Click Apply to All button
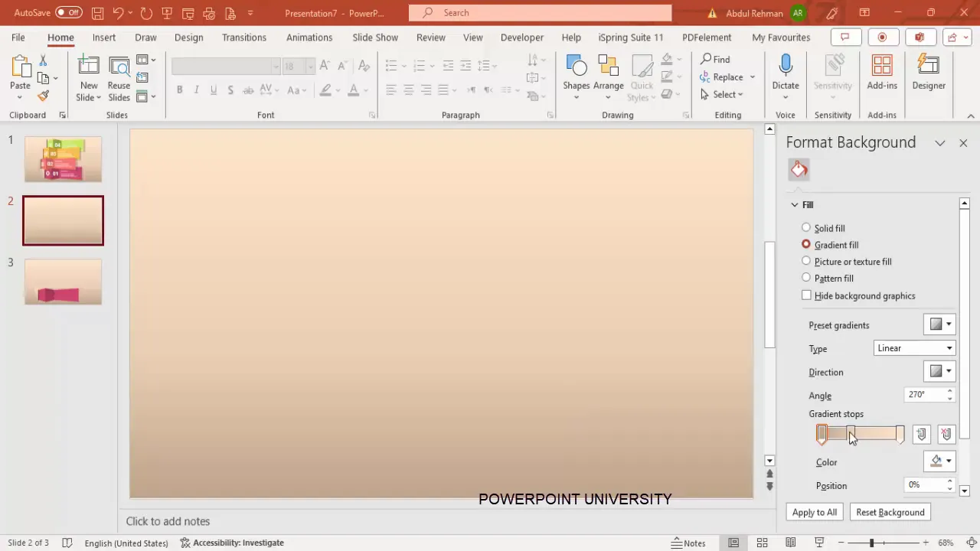The width and height of the screenshot is (980, 551). click(815, 512)
